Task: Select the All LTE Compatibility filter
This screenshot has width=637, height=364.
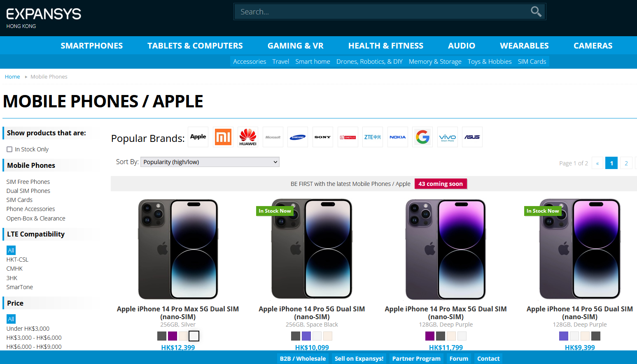Action: [x=11, y=250]
